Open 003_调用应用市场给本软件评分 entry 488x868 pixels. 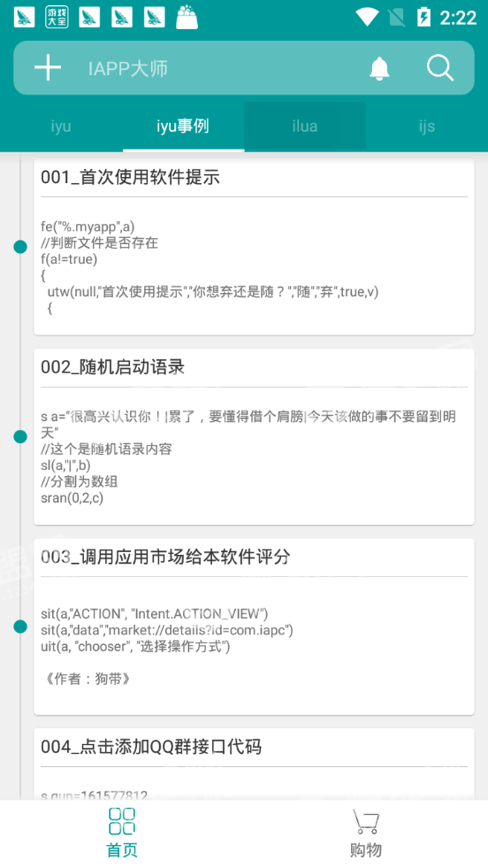point(254,626)
